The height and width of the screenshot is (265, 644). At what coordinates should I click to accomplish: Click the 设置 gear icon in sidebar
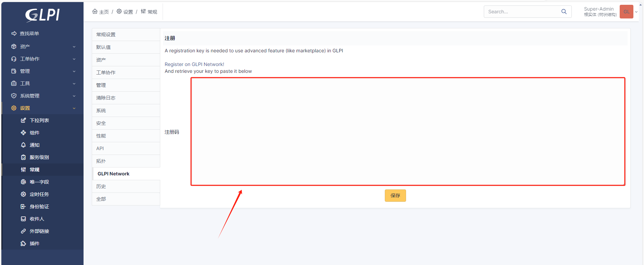tap(14, 108)
